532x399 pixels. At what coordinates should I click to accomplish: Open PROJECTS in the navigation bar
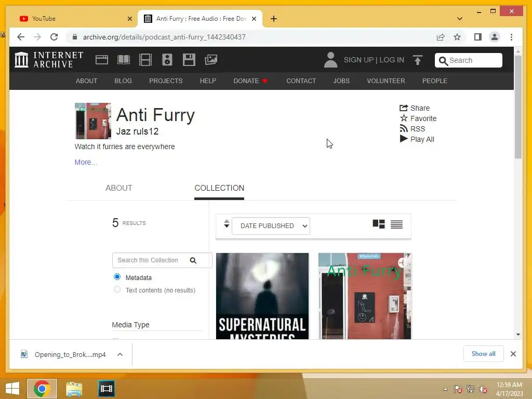[x=166, y=81]
